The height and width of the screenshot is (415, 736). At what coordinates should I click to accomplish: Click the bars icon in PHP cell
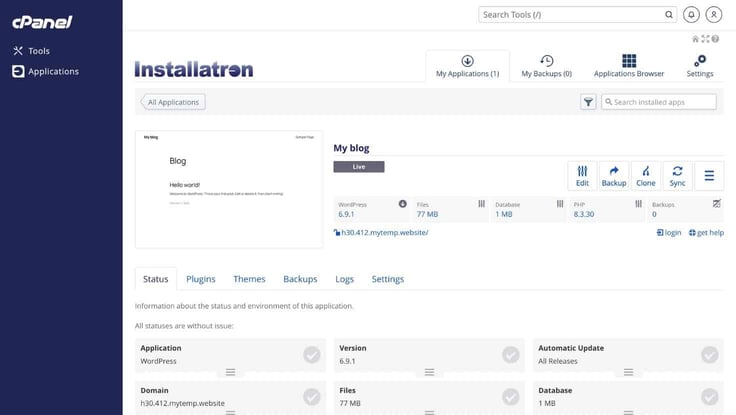click(x=638, y=204)
